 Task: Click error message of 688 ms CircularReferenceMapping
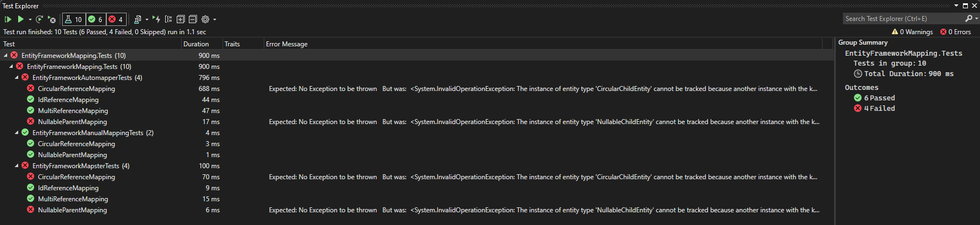pos(543,89)
